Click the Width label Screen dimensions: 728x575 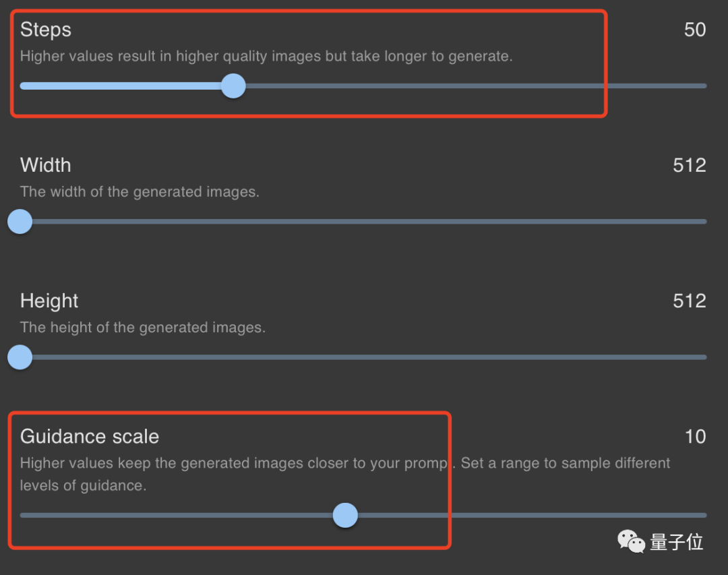(x=46, y=165)
